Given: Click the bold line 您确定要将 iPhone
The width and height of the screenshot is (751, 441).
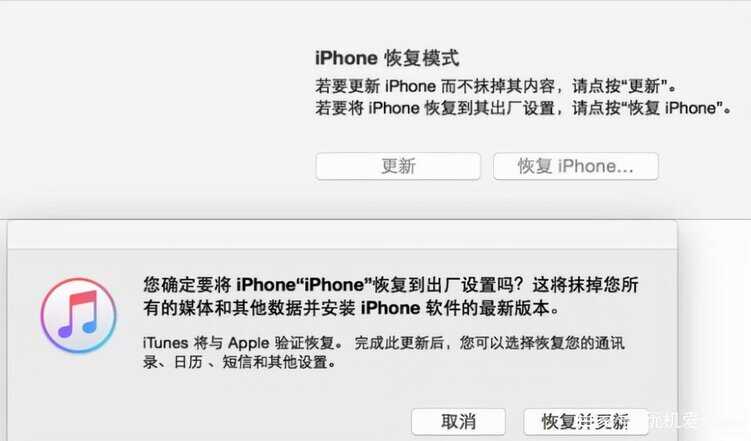Looking at the screenshot, I should [391, 285].
